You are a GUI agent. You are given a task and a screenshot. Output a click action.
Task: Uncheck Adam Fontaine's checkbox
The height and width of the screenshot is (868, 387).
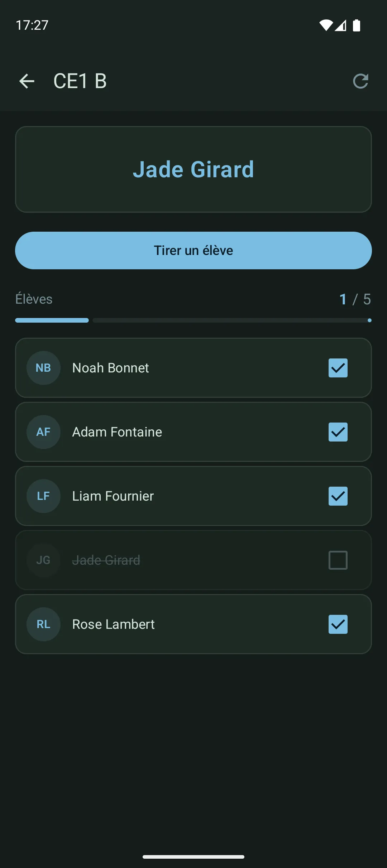338,432
